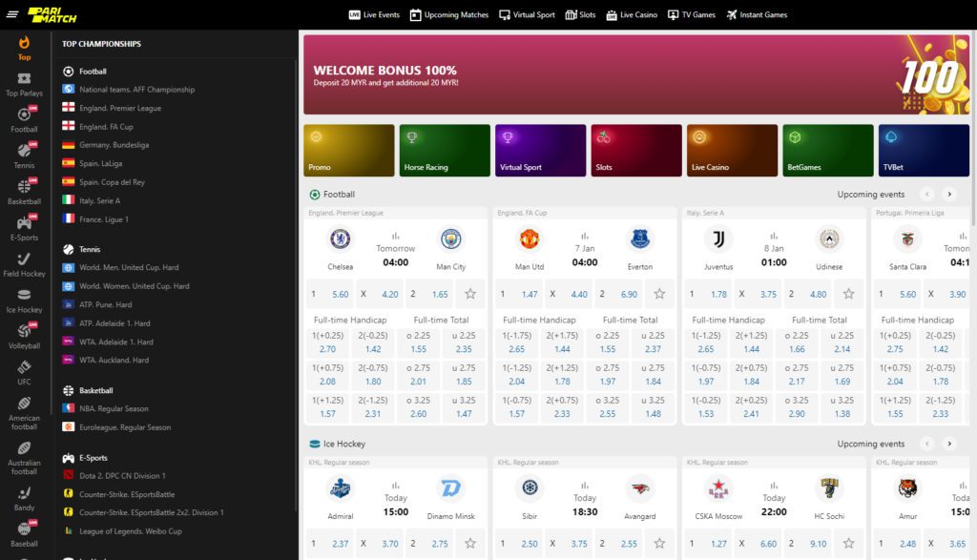Open Tennis in the sports sidebar
The width and height of the screenshot is (977, 560).
click(24, 156)
